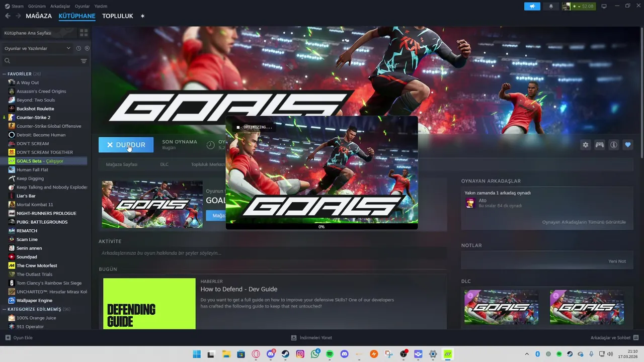
Task: Collapse the FAVORİLER category
Action: 5,74
